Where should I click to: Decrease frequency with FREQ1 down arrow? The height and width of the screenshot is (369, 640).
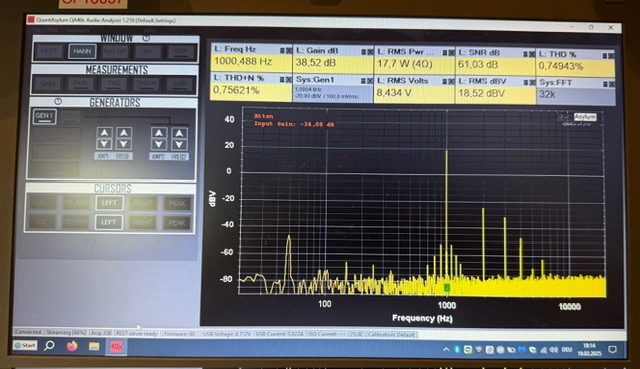click(x=124, y=144)
